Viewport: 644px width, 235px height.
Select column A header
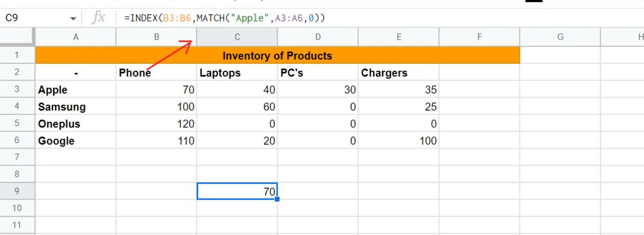76,37
